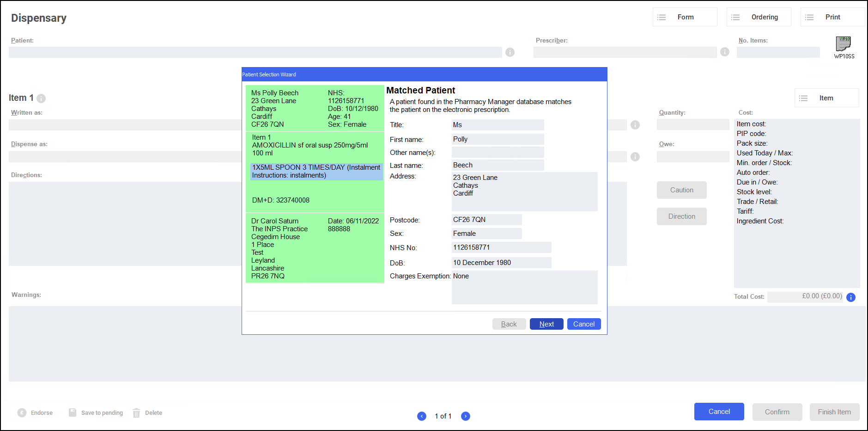Click the Written as info icon
Viewport: 868px width, 431px height.
pos(635,125)
